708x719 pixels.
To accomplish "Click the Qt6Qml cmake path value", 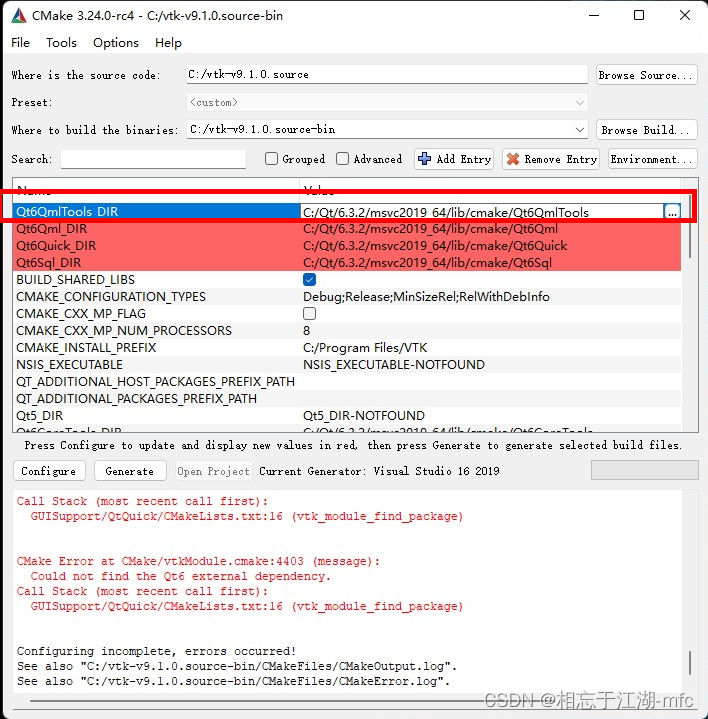I will coord(431,229).
